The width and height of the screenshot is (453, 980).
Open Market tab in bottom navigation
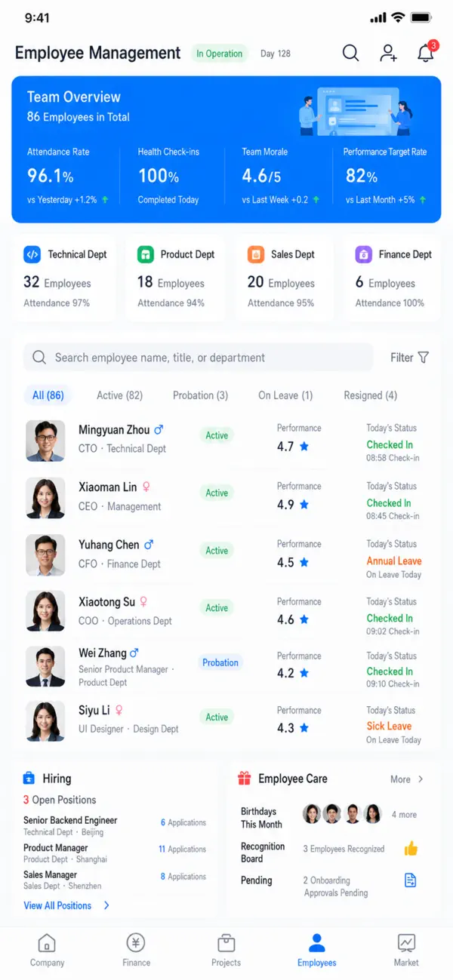point(406,950)
